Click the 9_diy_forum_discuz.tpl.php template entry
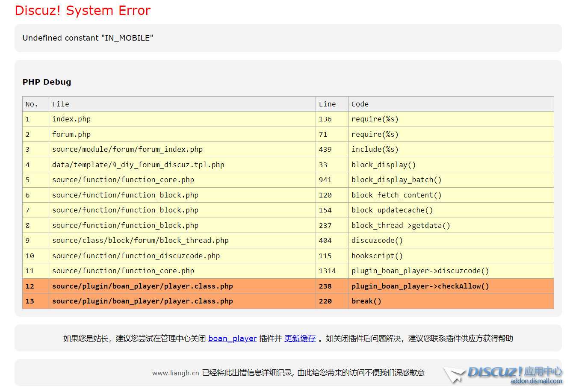Image resolution: width=570 pixels, height=392 pixels. [138, 165]
